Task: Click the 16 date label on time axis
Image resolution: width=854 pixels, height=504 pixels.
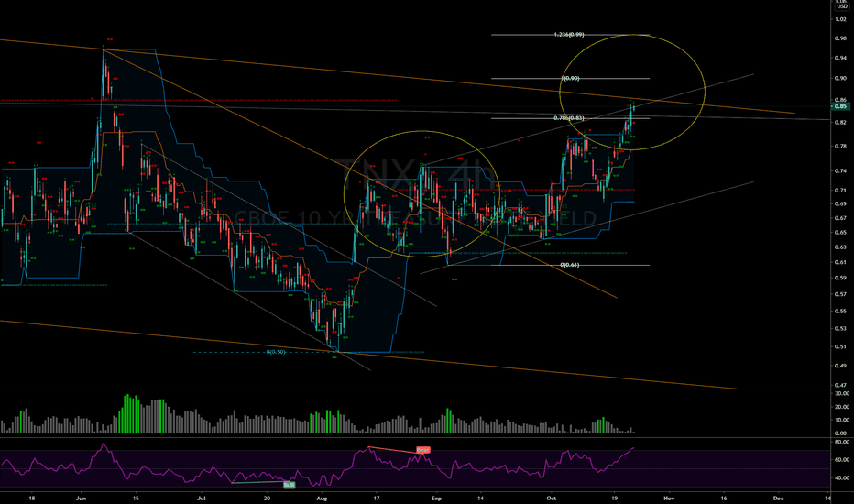Action: 724,498
